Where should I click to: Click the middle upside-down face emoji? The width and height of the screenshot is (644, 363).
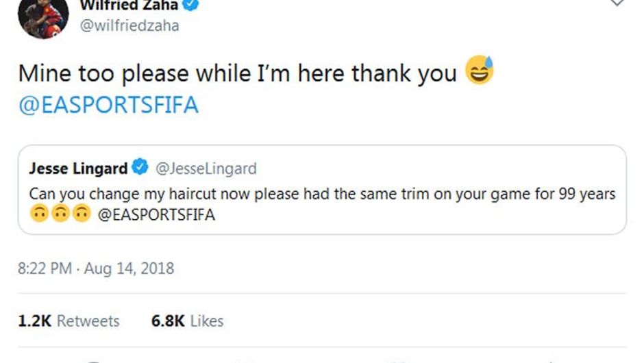60,214
